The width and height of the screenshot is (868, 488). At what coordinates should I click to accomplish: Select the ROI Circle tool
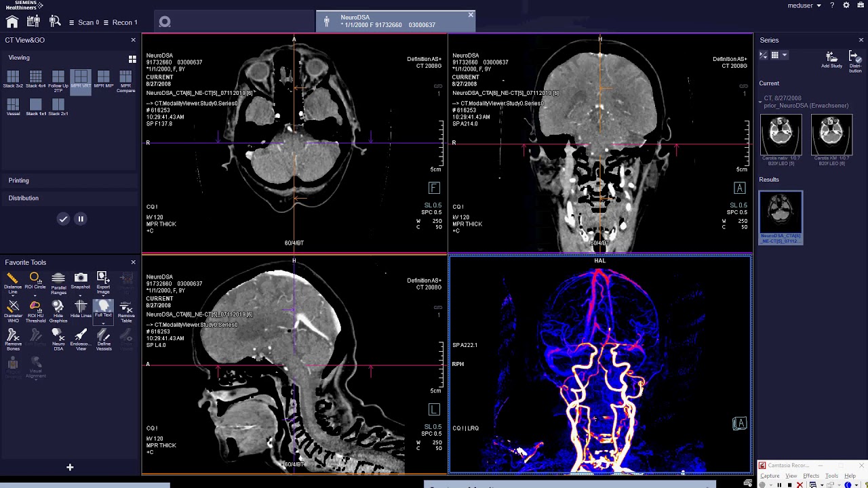tap(35, 281)
